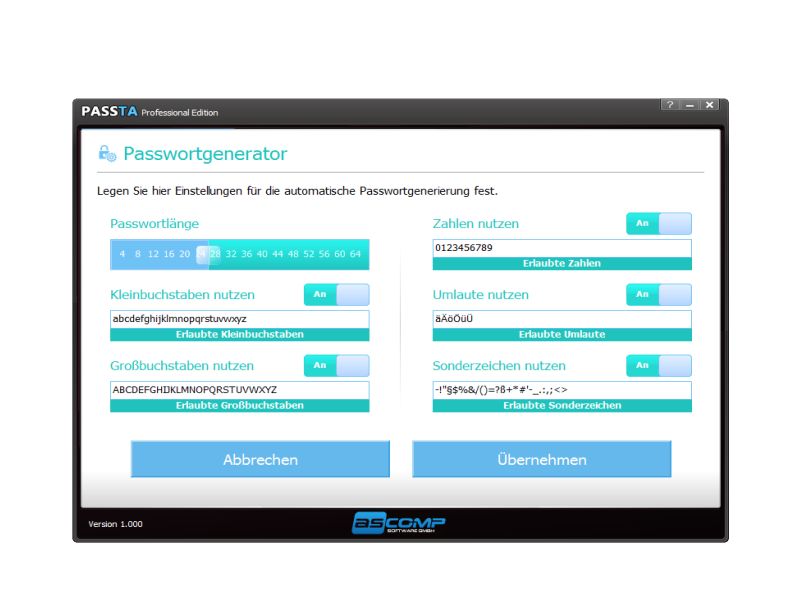Close the PASSTA window
Image resolution: width=800 pixels, height=600 pixels.
[x=709, y=105]
